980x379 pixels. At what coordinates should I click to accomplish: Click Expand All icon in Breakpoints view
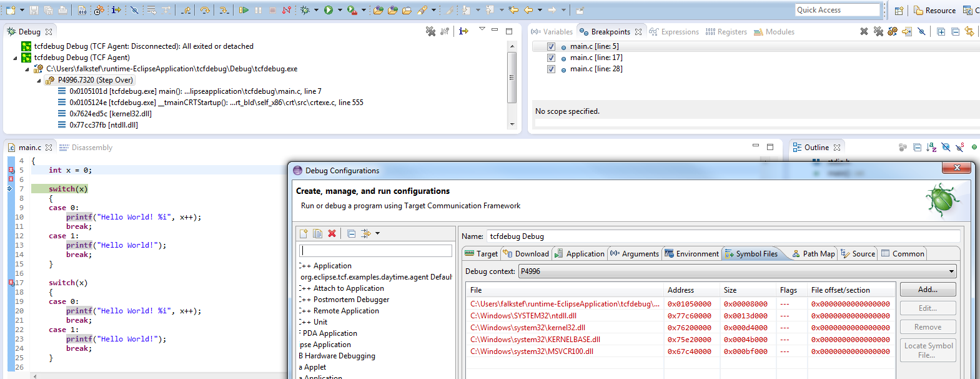[x=941, y=31]
